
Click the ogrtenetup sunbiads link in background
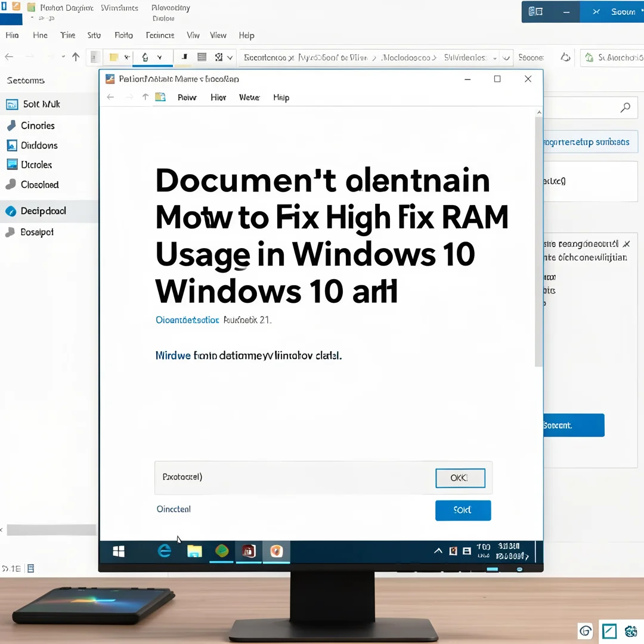click(587, 142)
